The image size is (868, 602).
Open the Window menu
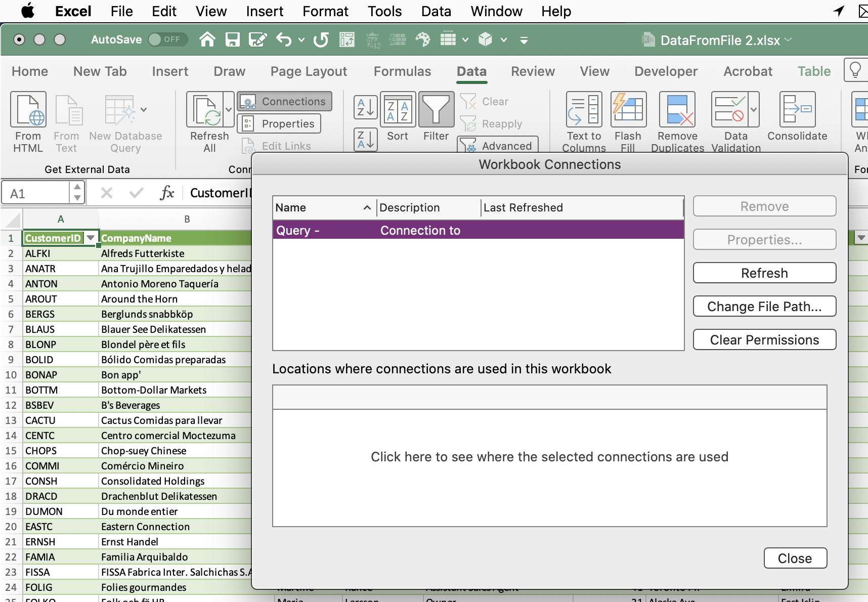(x=496, y=11)
